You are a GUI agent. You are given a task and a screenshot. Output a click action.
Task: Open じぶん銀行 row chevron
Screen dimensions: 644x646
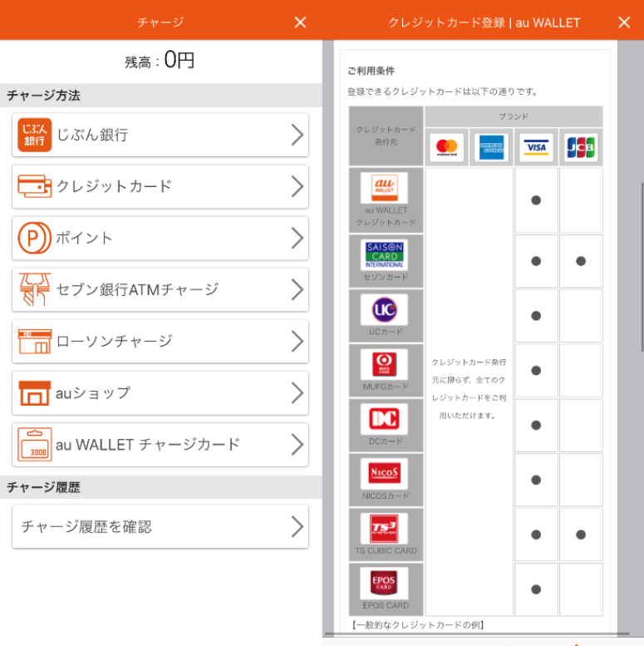pos(297,135)
